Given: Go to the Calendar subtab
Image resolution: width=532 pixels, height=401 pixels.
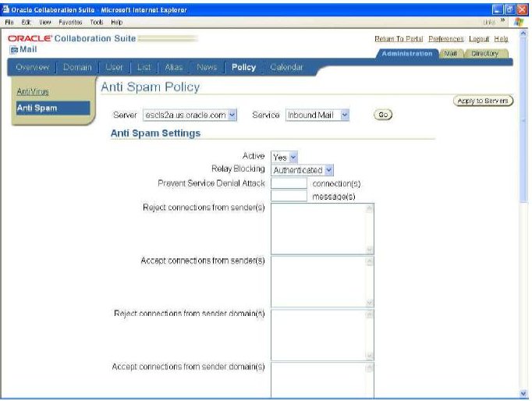Looking at the screenshot, I should (286, 67).
